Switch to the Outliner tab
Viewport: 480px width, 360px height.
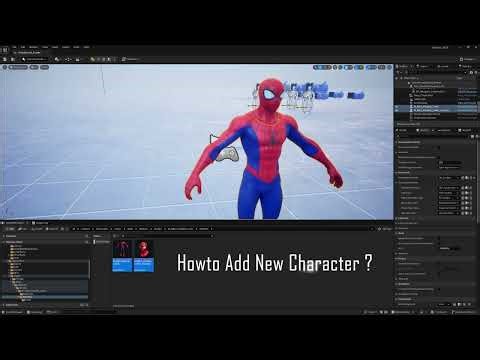tap(403, 66)
